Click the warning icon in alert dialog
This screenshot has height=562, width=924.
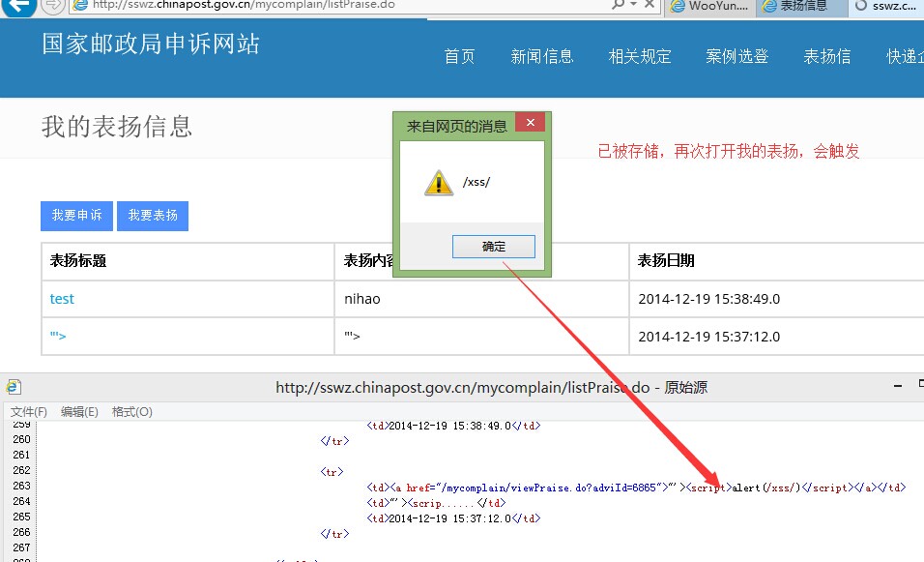pyautogui.click(x=439, y=183)
